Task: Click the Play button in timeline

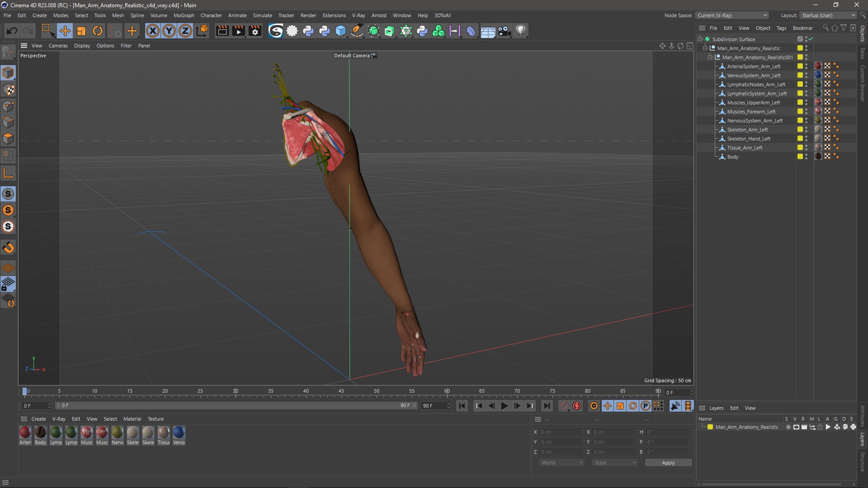Action: click(x=505, y=406)
